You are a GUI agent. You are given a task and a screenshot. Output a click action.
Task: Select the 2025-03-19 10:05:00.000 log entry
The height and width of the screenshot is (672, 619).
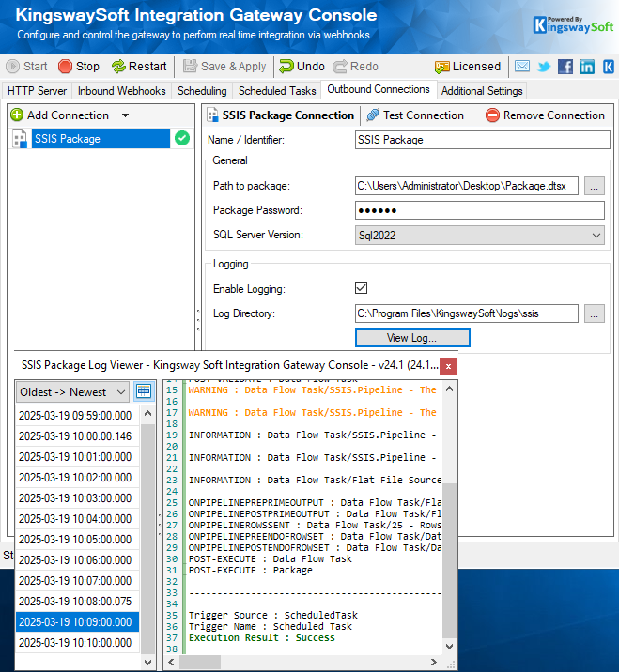(75, 540)
